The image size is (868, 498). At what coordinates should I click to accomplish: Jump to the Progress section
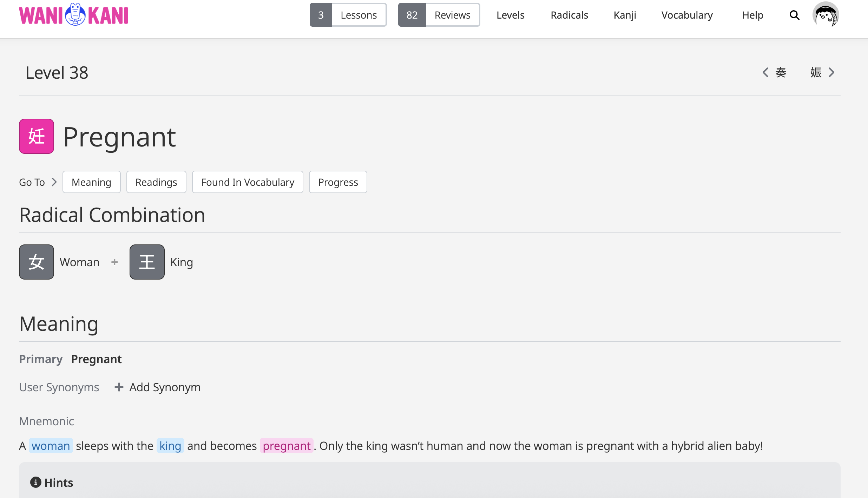338,182
